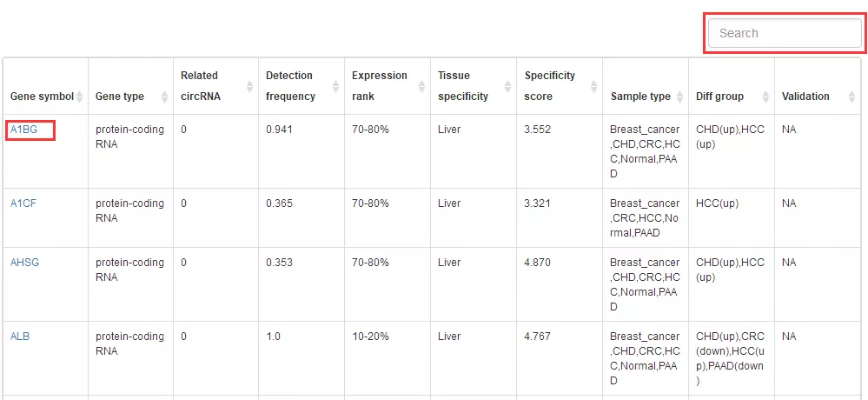Sort by Detection frequency arrows

[x=335, y=86]
